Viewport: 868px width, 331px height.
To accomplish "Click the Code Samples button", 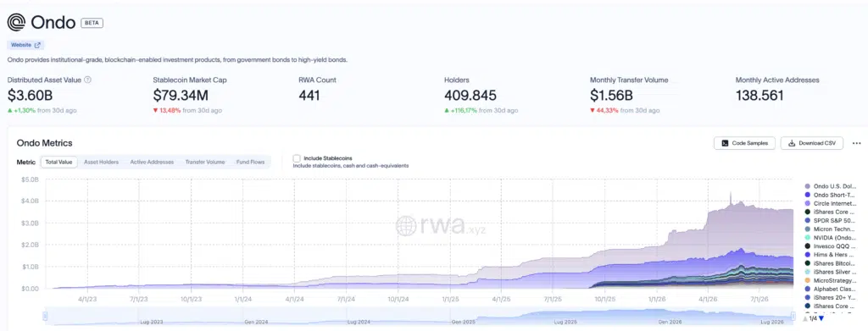I will coord(744,143).
